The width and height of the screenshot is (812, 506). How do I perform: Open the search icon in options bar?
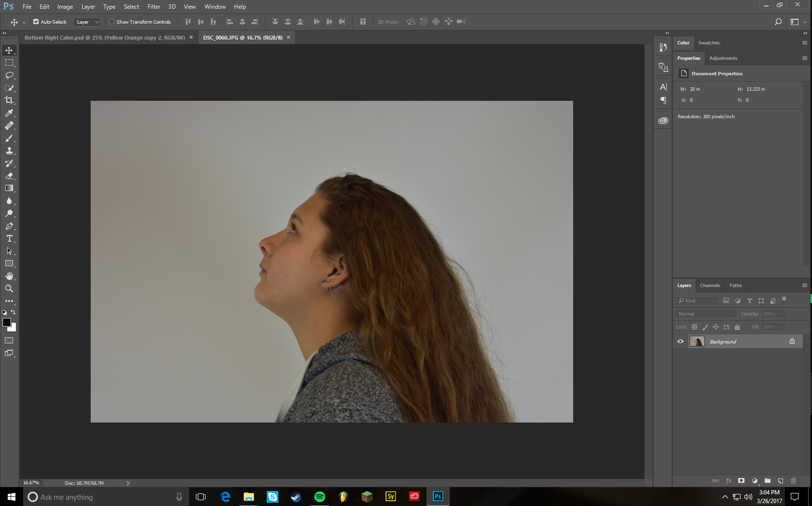778,22
